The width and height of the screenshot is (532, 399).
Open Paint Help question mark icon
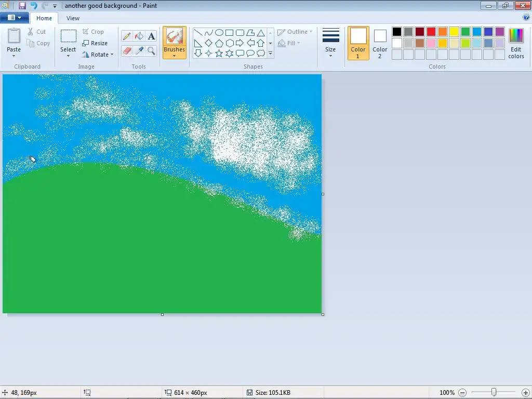click(x=526, y=17)
